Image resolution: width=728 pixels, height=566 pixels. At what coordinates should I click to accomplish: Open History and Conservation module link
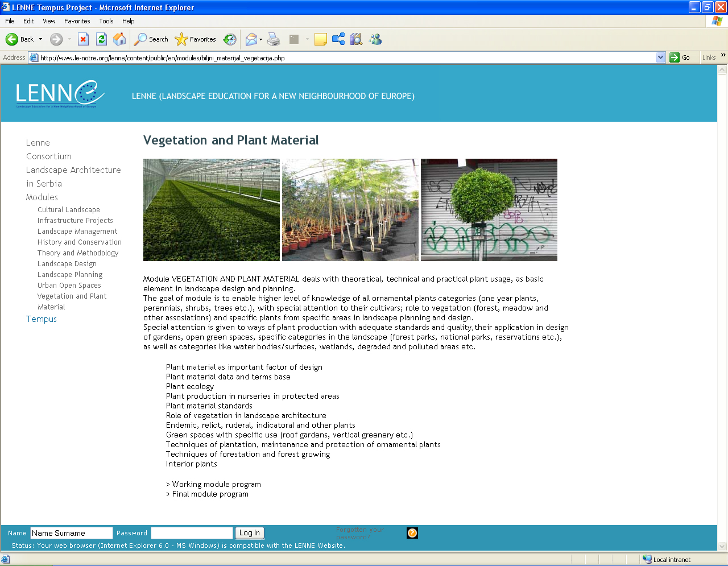click(80, 242)
